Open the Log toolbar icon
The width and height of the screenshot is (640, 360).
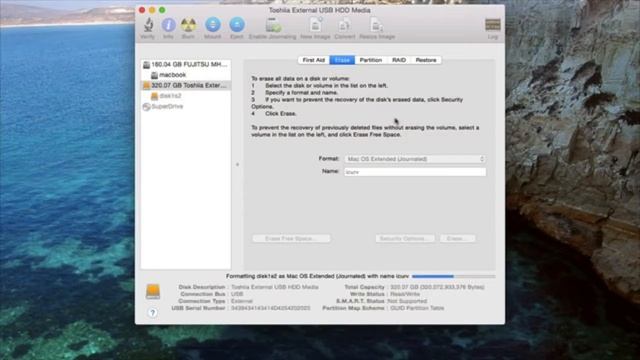point(493,25)
